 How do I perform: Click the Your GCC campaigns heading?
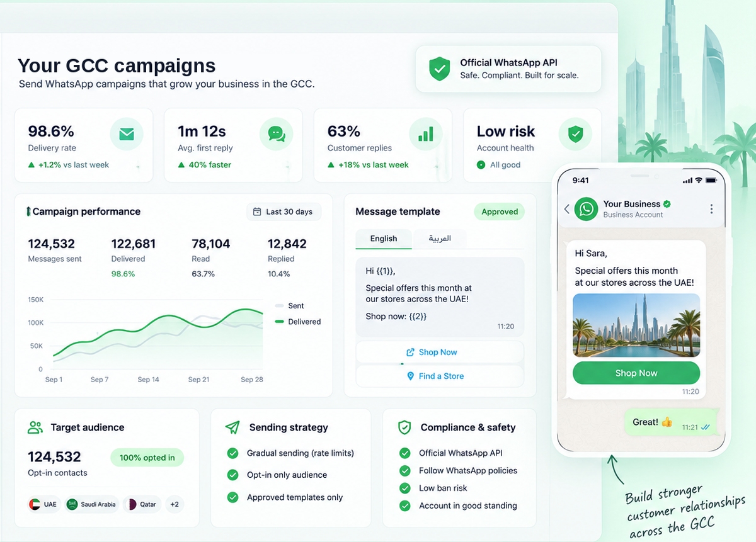[x=117, y=65]
